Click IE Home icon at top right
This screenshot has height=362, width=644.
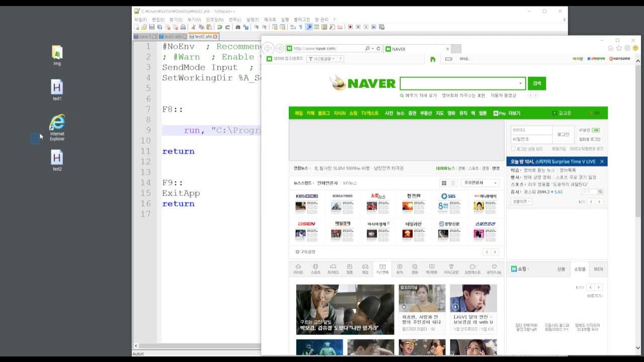[611, 48]
